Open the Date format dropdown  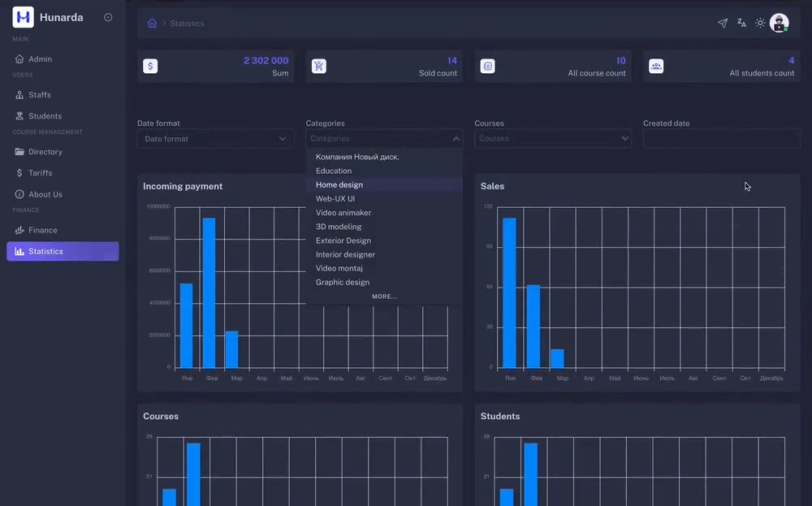coord(215,139)
